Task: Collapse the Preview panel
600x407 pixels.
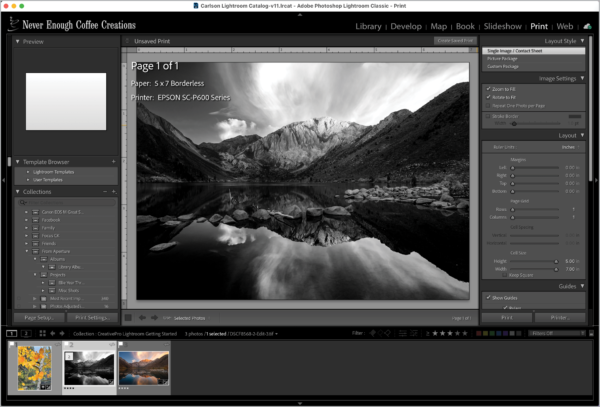Action: pyautogui.click(x=17, y=41)
